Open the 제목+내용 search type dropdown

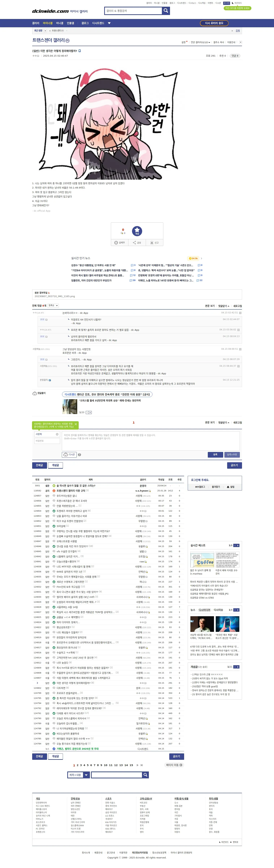pos(78,775)
